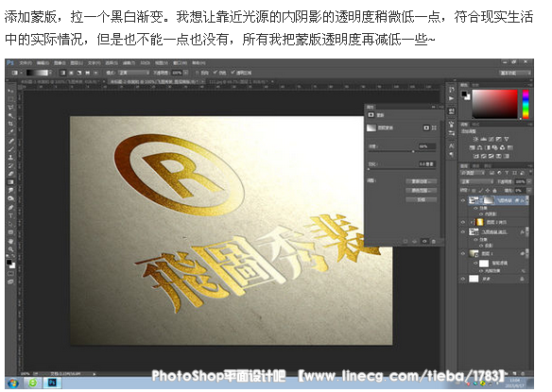
Task: Click the linear gradient type icon
Action: click(x=62, y=73)
